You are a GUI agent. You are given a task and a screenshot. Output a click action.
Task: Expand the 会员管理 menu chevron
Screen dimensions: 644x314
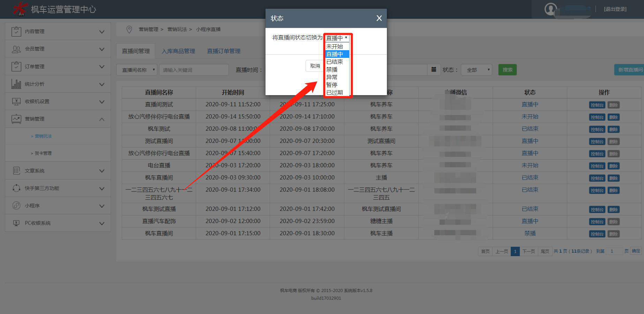tap(102, 49)
